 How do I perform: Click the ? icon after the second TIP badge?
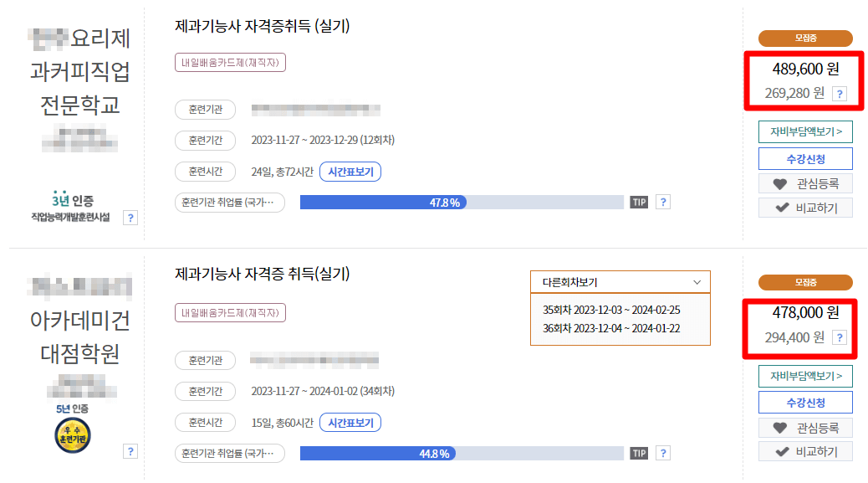[662, 453]
